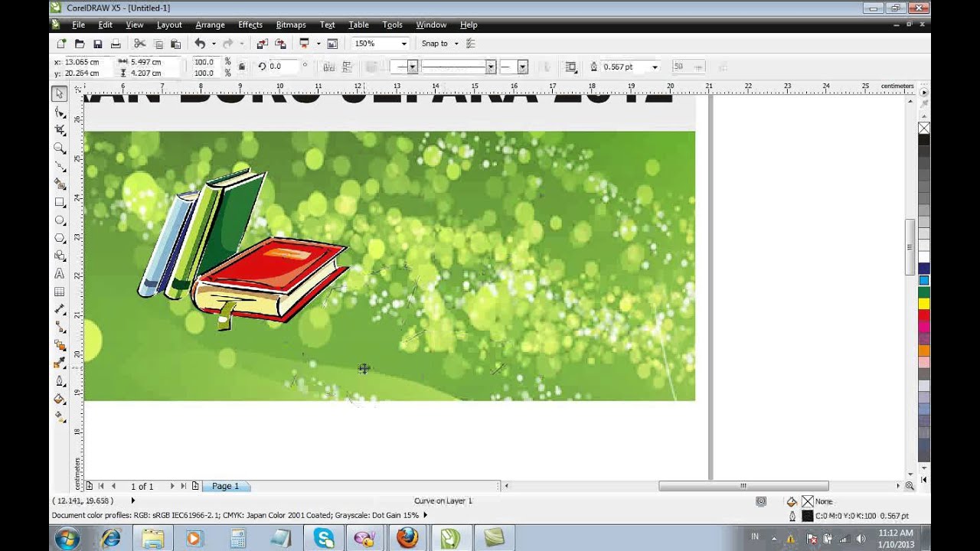
Task: Click the Page 1 tab
Action: 225,486
